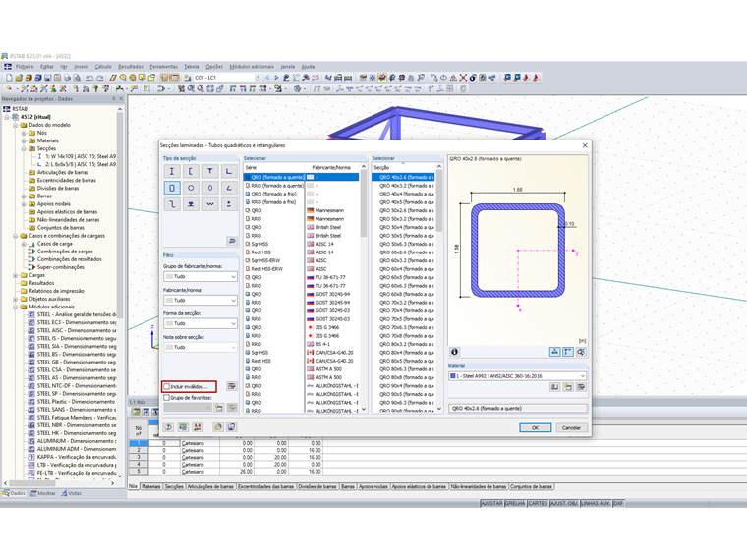
Task: Click the back arrow under section types
Action: coord(232,241)
